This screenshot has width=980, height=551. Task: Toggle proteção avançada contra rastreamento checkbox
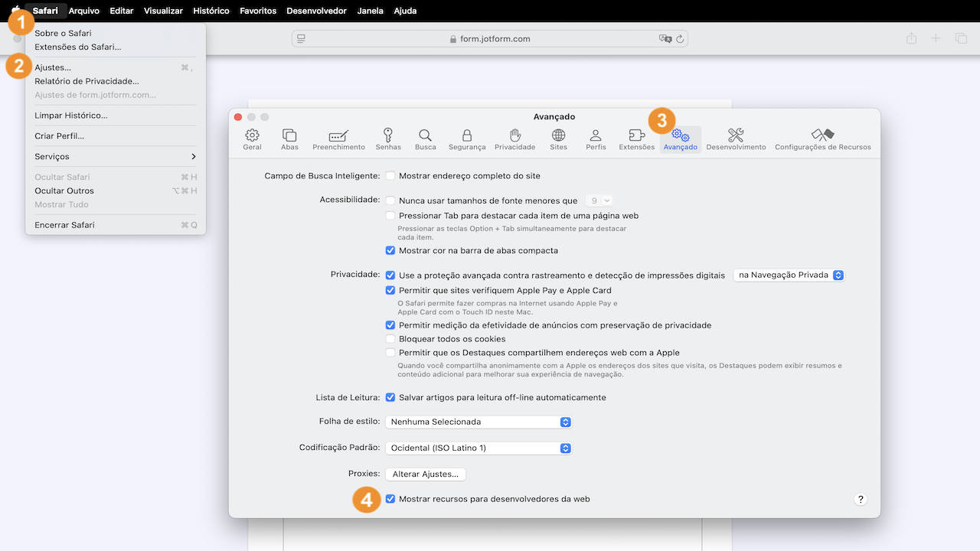tap(390, 275)
